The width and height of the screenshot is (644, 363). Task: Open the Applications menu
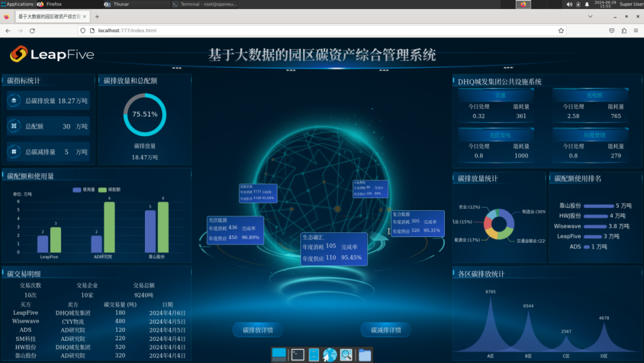[18, 4]
